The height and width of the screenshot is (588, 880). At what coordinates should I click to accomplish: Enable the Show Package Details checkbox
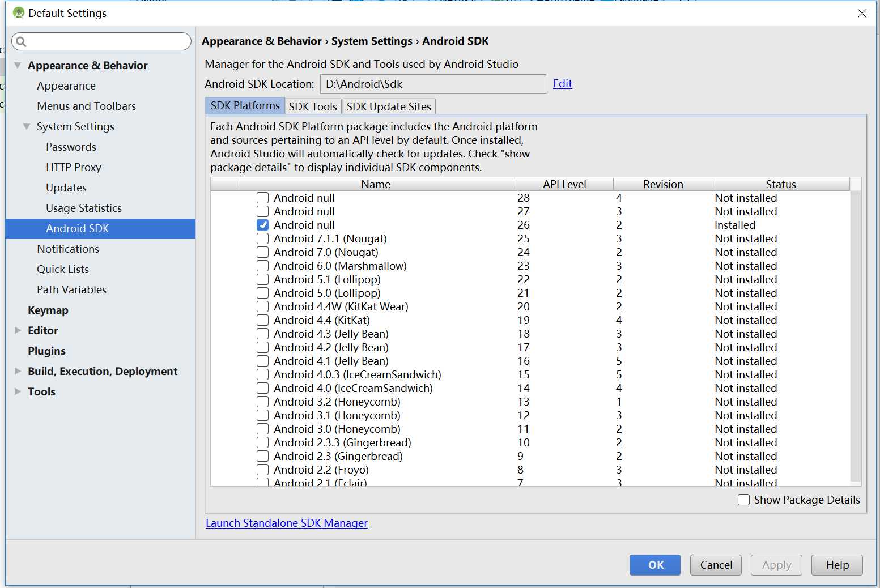[x=744, y=500]
